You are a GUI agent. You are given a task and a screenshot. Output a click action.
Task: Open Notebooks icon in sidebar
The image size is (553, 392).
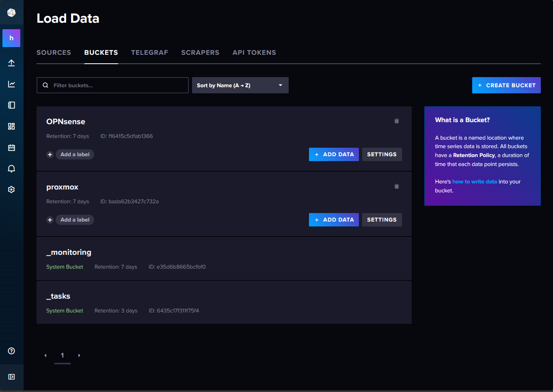click(x=11, y=105)
